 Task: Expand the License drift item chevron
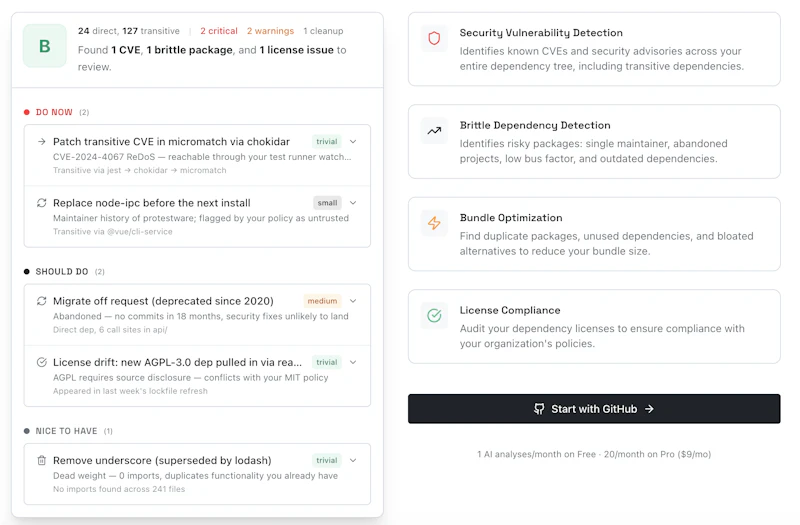tap(353, 362)
